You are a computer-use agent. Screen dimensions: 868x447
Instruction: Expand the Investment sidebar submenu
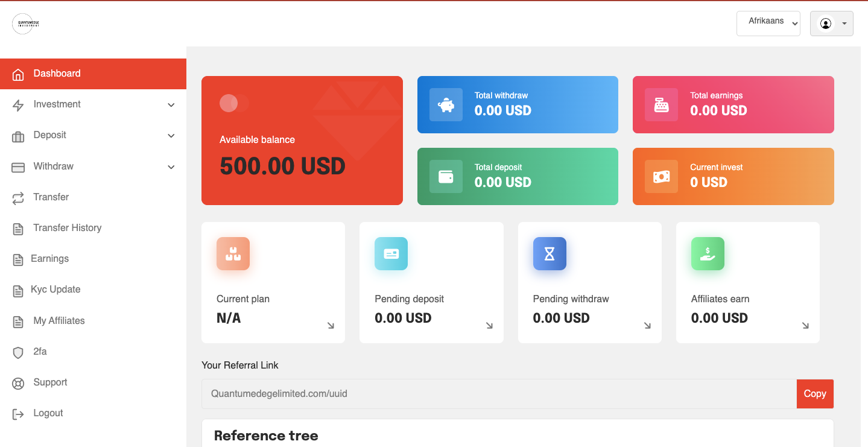171,105
